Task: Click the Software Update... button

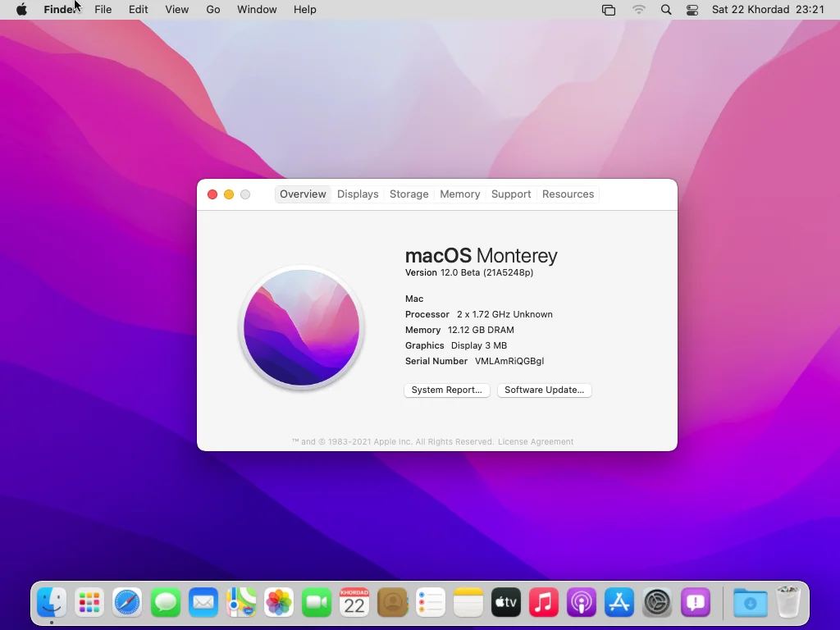Action: 545,390
